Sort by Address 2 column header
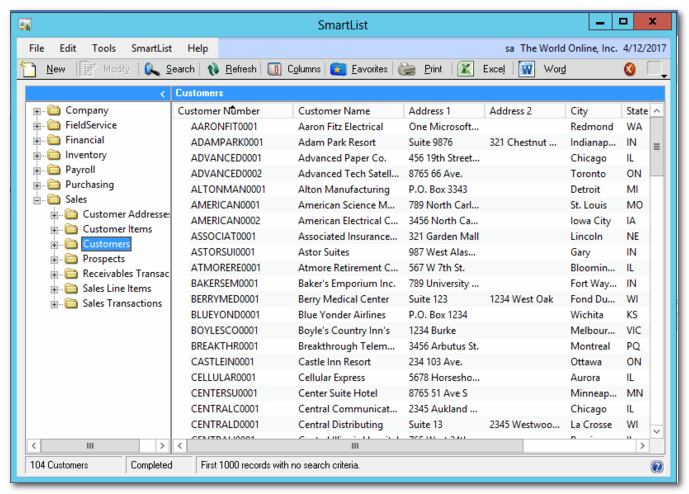 (525, 111)
